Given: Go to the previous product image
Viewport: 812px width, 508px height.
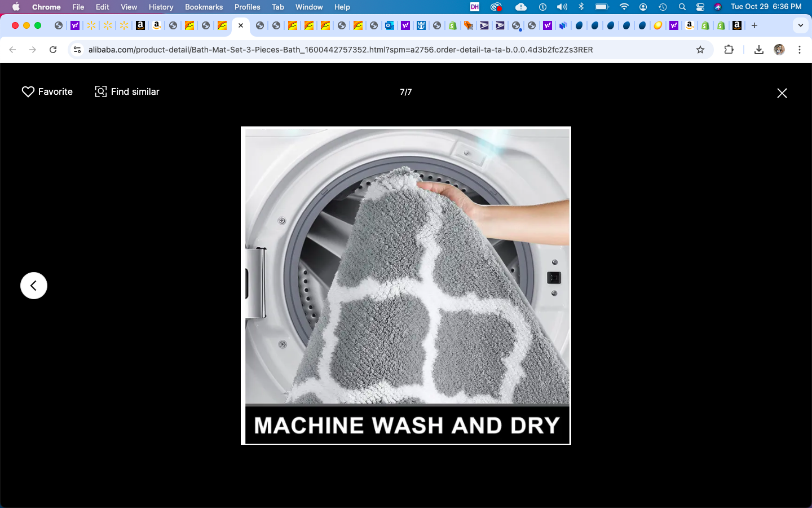Looking at the screenshot, I should (x=34, y=286).
